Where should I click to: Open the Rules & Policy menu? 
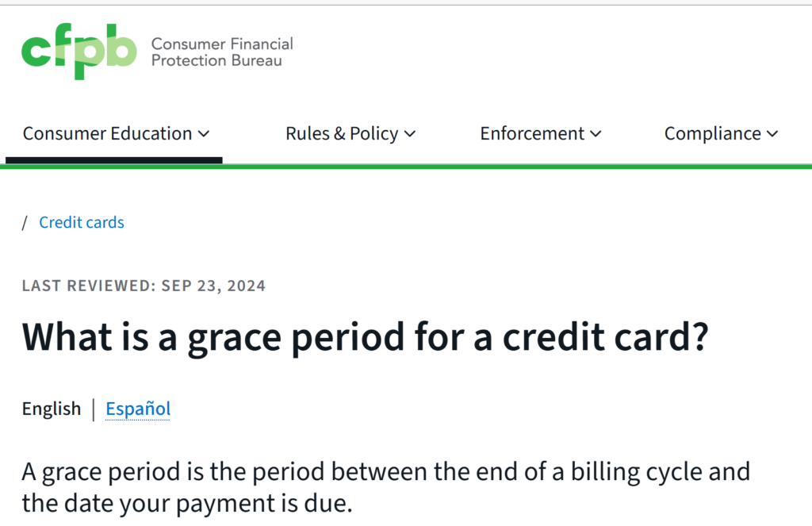(x=342, y=134)
